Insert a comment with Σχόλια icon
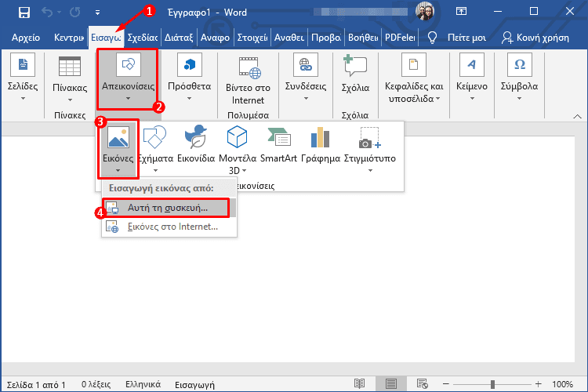The image size is (588, 392). tap(354, 65)
